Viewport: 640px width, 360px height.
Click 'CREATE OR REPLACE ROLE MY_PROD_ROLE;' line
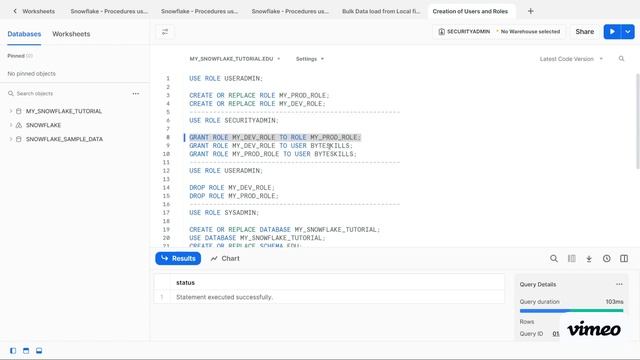259,96
